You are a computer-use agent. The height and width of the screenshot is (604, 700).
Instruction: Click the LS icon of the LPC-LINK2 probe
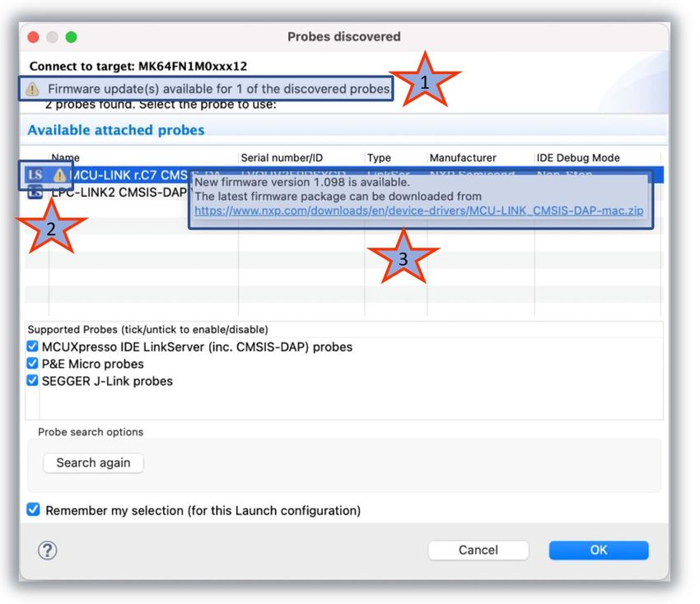pyautogui.click(x=35, y=193)
